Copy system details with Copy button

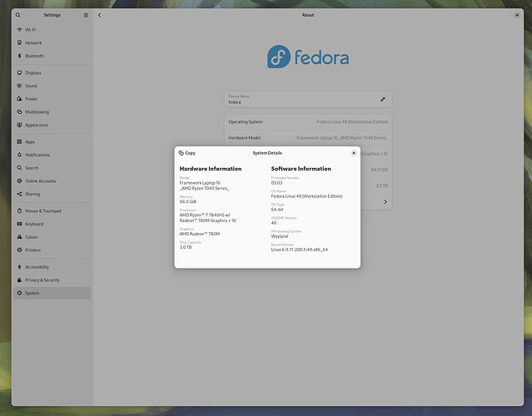(187, 153)
